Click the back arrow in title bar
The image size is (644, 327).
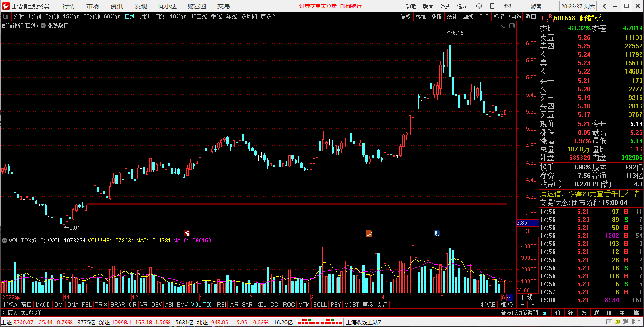click(x=604, y=6)
